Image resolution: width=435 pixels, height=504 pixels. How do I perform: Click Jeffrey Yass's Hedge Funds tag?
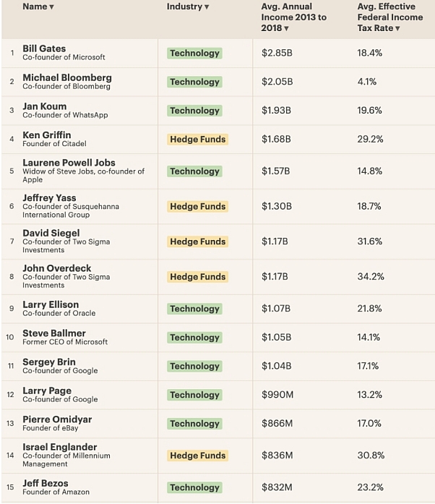point(197,207)
